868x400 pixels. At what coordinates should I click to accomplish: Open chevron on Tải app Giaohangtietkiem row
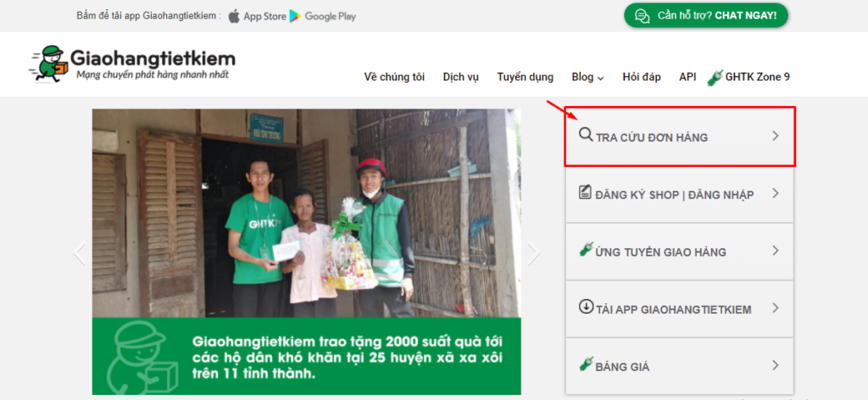[x=776, y=308]
